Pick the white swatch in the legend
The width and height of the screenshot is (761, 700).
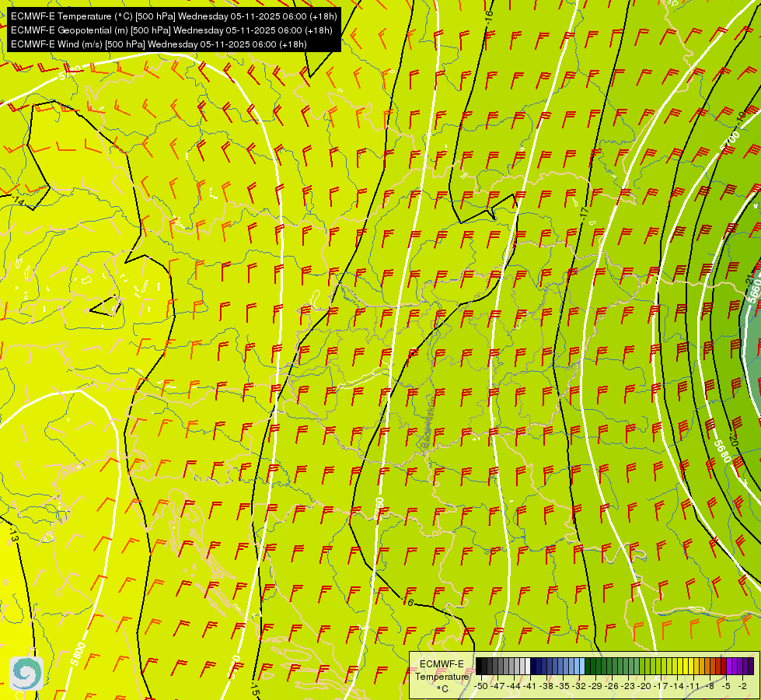point(528,667)
